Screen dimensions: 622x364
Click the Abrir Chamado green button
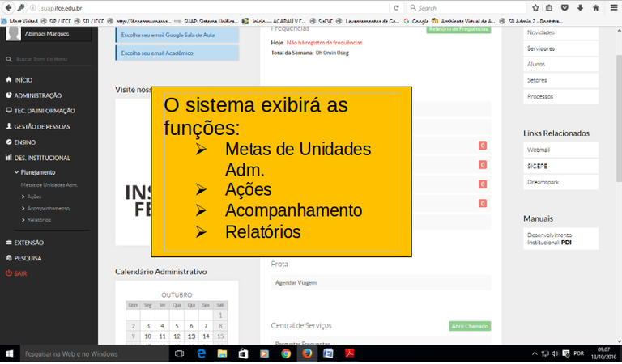pyautogui.click(x=470, y=326)
